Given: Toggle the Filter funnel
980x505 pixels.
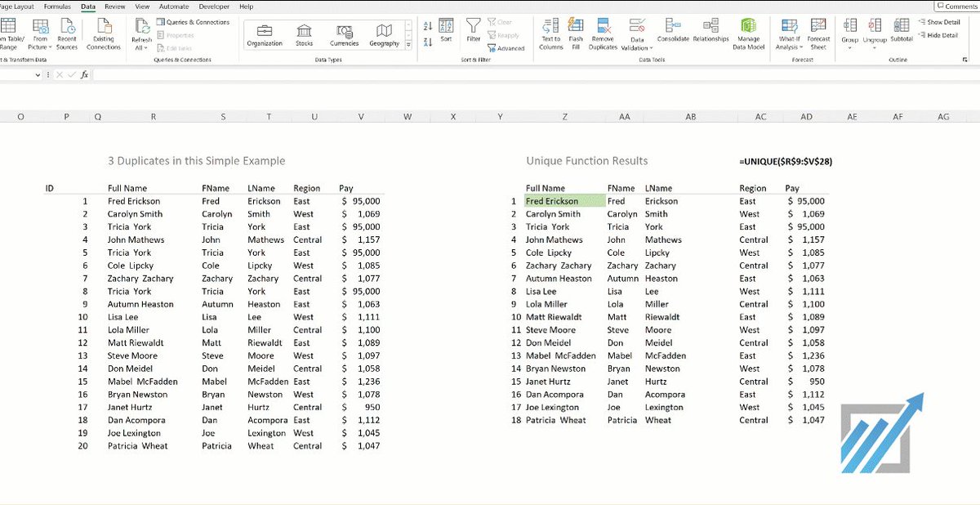Looking at the screenshot, I should point(474,30).
